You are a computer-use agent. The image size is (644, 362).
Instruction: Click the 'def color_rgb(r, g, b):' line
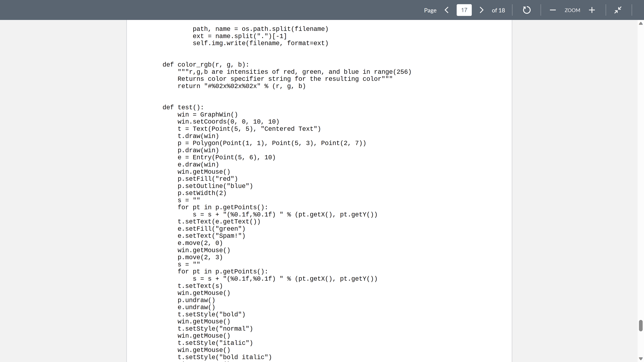(205, 65)
